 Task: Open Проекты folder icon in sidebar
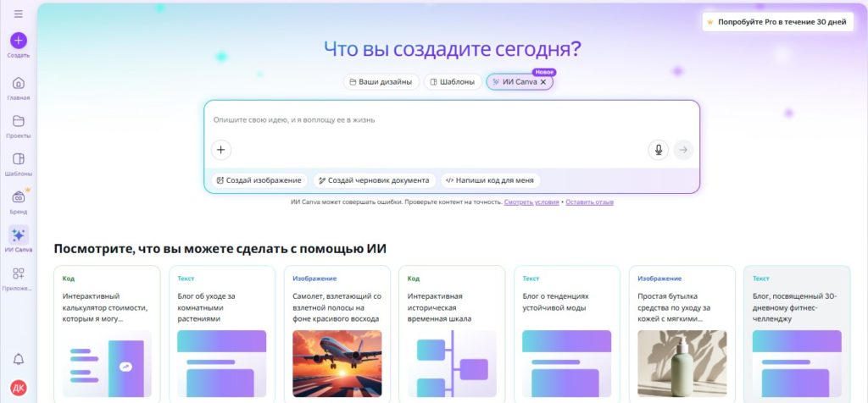click(19, 121)
